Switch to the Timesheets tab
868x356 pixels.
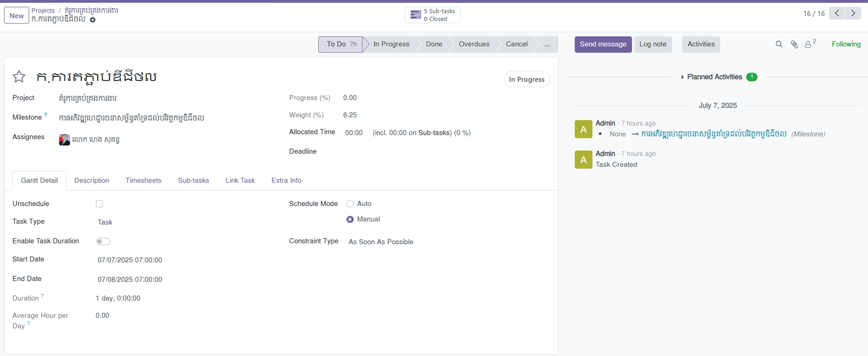(143, 180)
